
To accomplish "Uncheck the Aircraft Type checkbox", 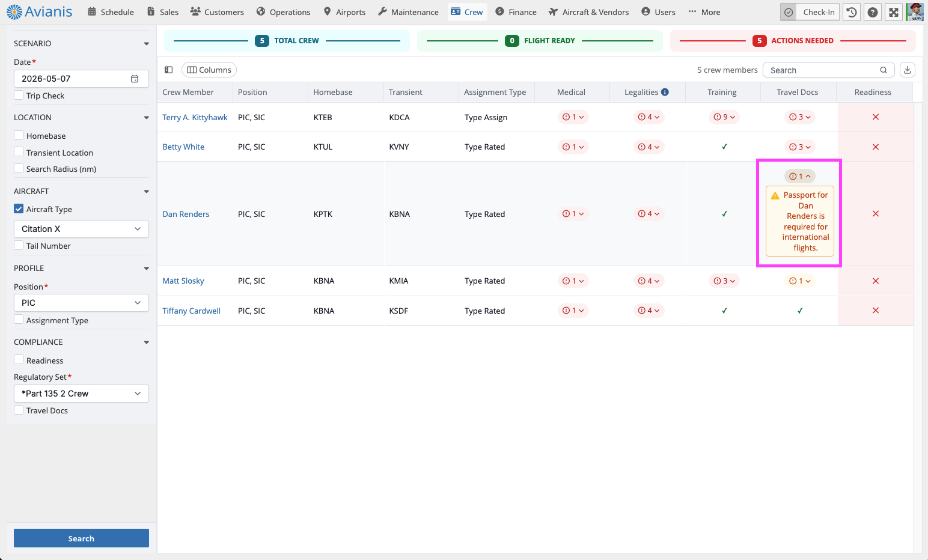I will pyautogui.click(x=19, y=208).
